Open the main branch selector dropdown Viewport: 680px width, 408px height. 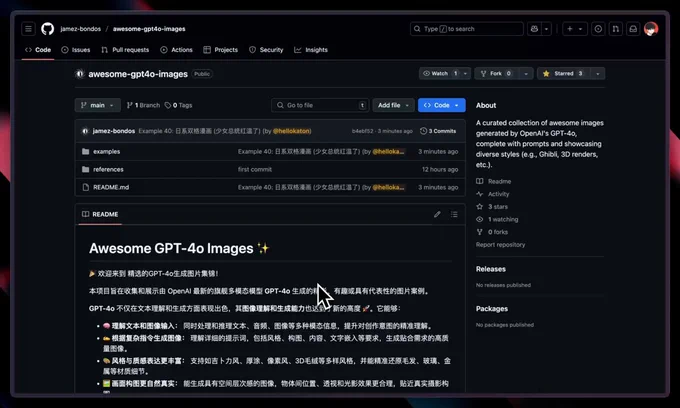click(x=98, y=105)
